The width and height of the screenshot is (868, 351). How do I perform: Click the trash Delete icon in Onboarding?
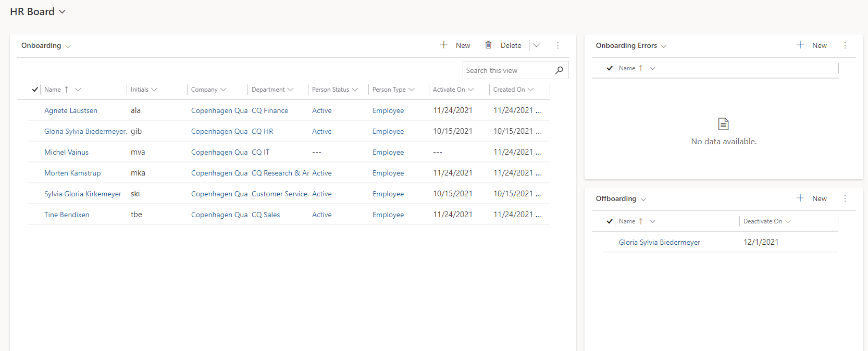(x=488, y=45)
